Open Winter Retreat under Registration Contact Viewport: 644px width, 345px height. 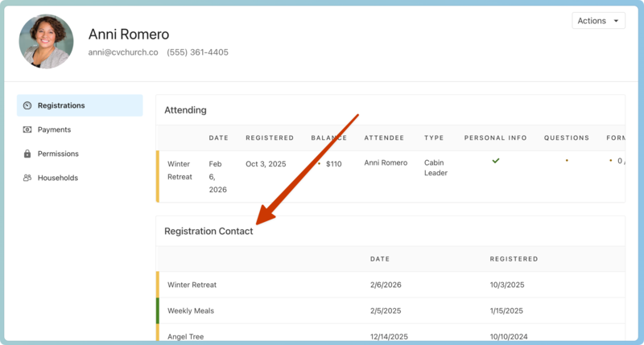(192, 285)
